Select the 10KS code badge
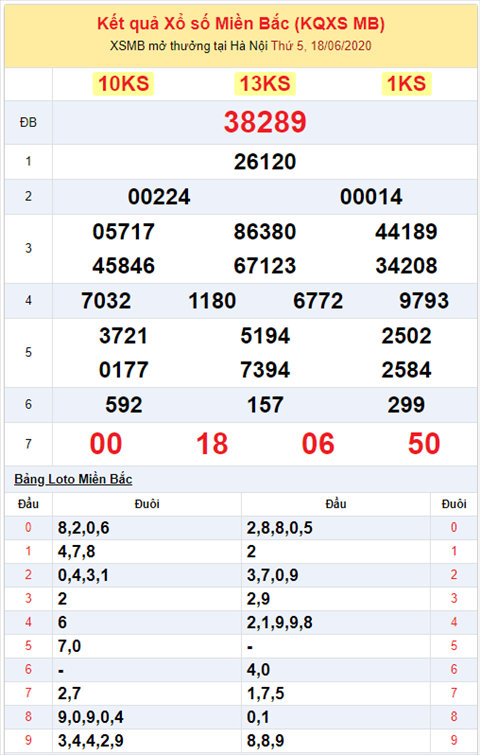The image size is (480, 755). point(123,84)
